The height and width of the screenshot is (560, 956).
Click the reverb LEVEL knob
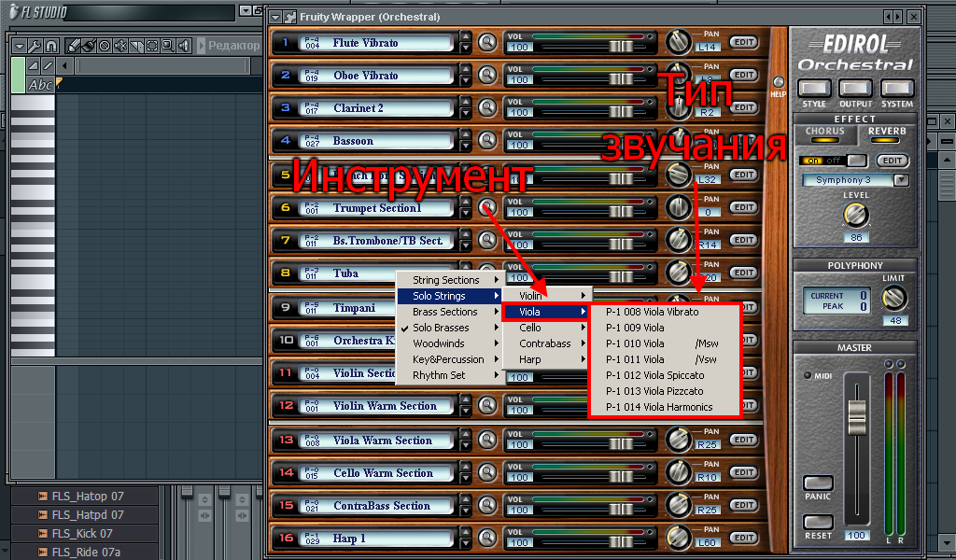(855, 215)
